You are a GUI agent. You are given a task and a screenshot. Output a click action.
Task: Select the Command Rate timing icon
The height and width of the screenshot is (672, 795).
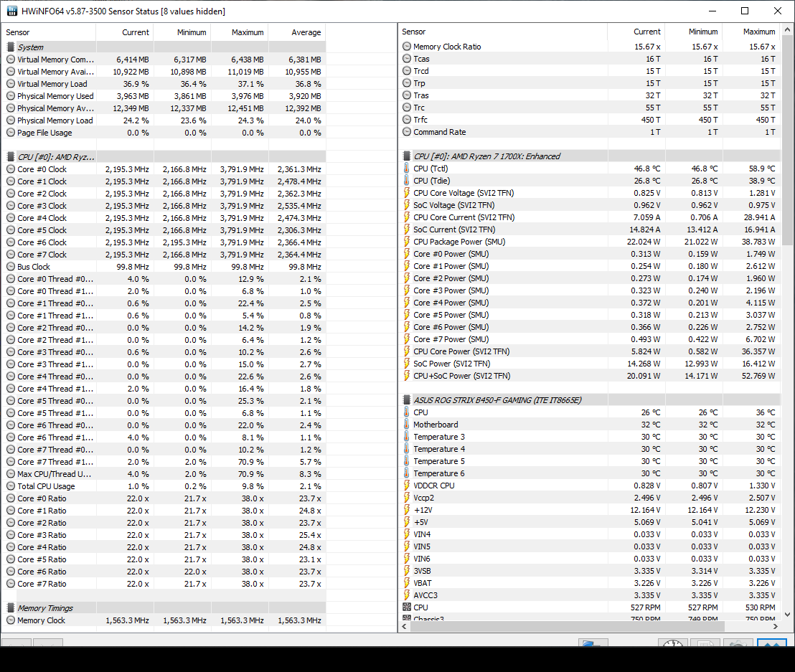pyautogui.click(x=407, y=132)
